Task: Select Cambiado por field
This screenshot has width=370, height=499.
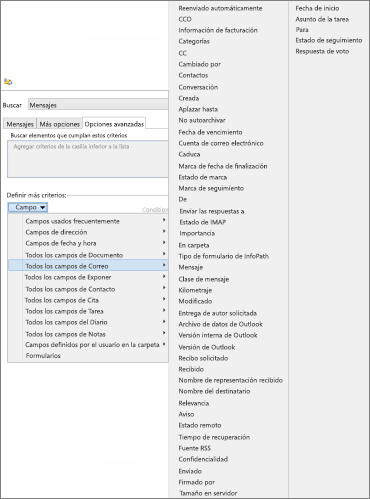Action: pos(199,64)
